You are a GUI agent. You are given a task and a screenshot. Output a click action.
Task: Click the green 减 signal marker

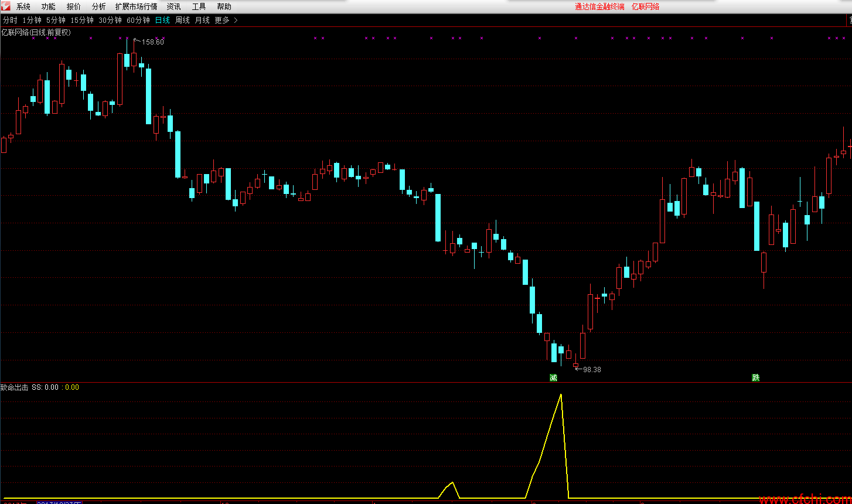(x=553, y=377)
